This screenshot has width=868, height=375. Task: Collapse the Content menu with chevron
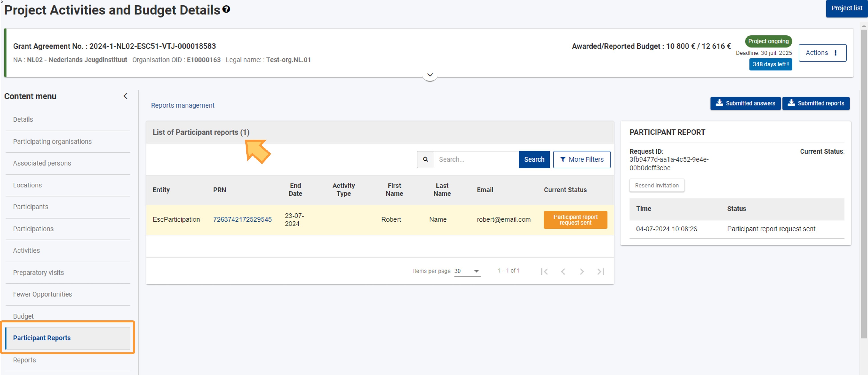[125, 96]
